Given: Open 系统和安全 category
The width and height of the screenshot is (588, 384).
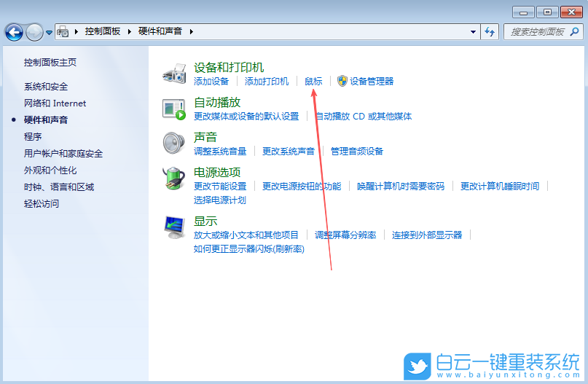Looking at the screenshot, I should coord(46,87).
